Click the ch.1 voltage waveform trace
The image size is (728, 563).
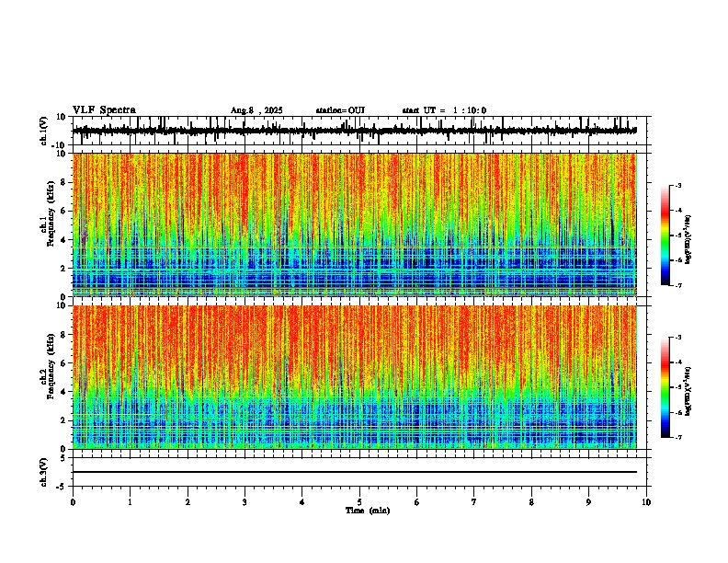tap(354, 131)
